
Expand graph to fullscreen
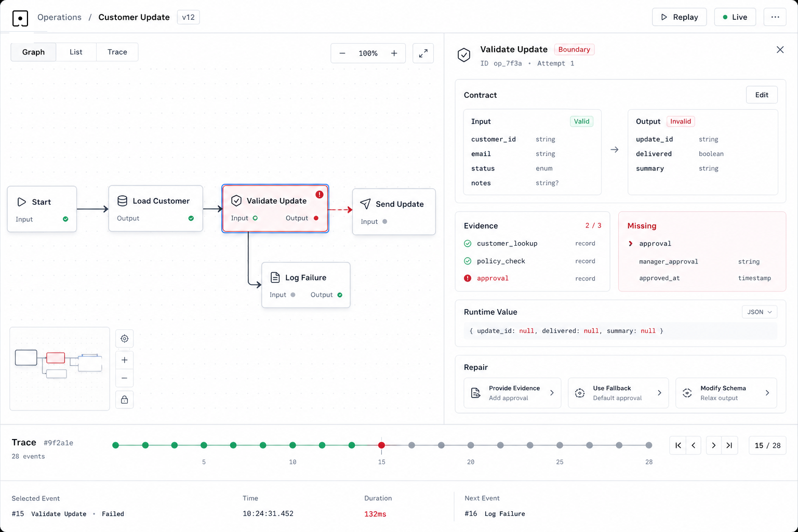423,53
